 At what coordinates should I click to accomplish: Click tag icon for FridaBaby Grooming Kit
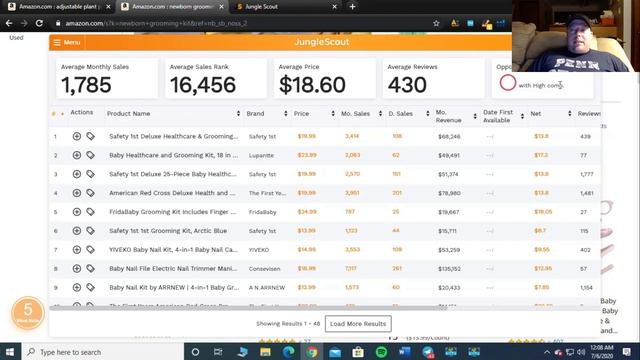pyautogui.click(x=90, y=212)
